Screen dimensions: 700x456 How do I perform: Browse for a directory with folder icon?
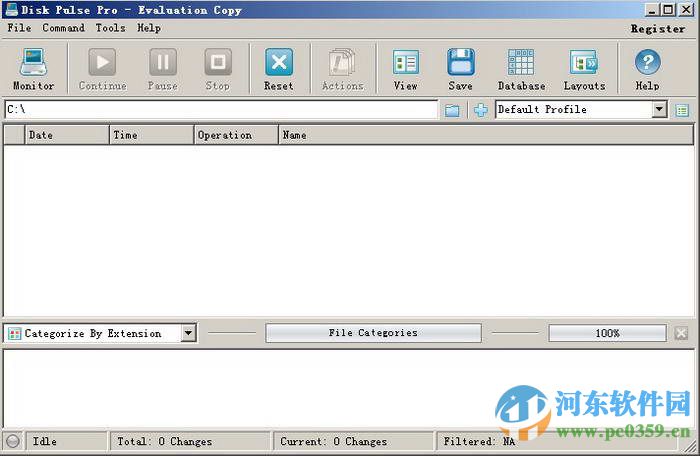(452, 110)
